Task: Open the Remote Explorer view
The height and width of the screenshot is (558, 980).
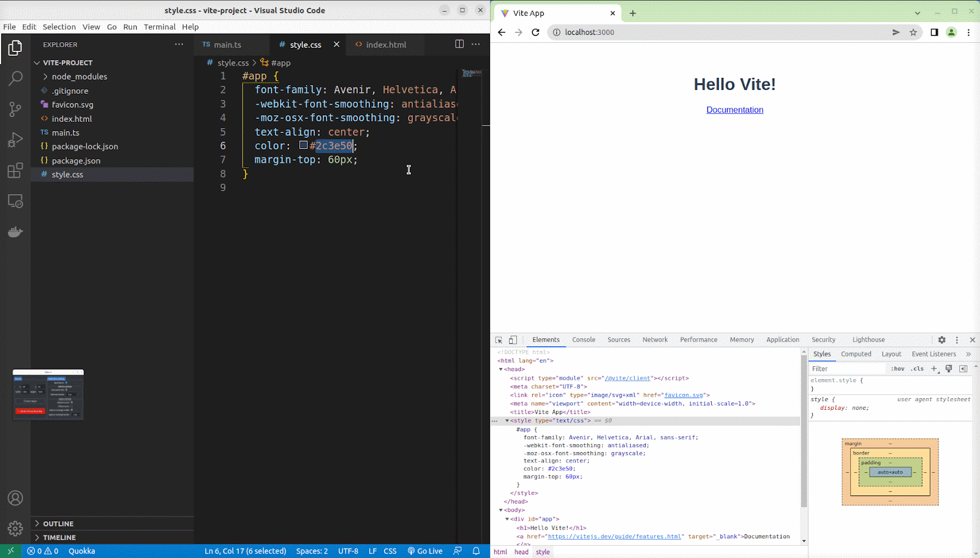Action: [15, 201]
